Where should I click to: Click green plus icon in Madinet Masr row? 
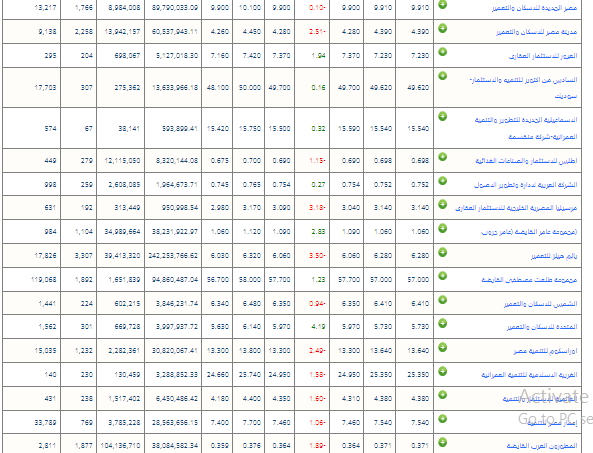(442, 28)
